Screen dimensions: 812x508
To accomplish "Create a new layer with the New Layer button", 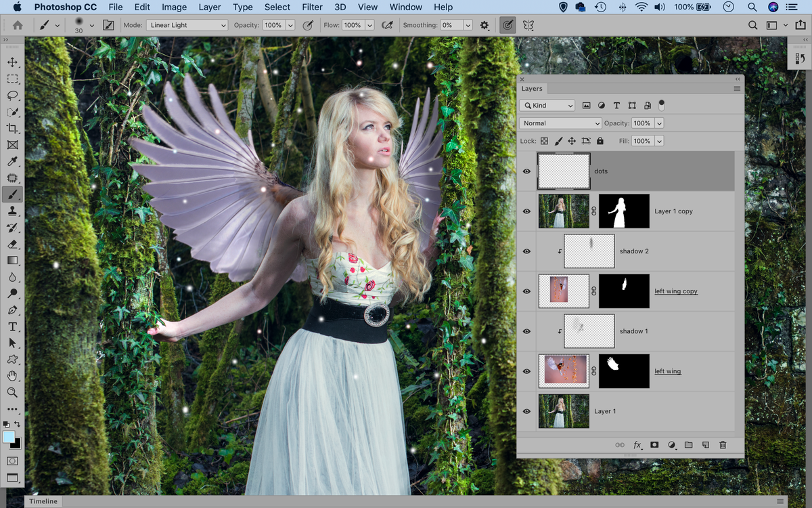I will 706,445.
